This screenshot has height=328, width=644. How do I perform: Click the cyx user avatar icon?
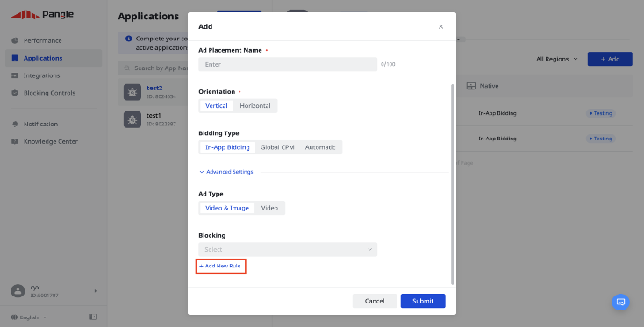click(x=18, y=291)
